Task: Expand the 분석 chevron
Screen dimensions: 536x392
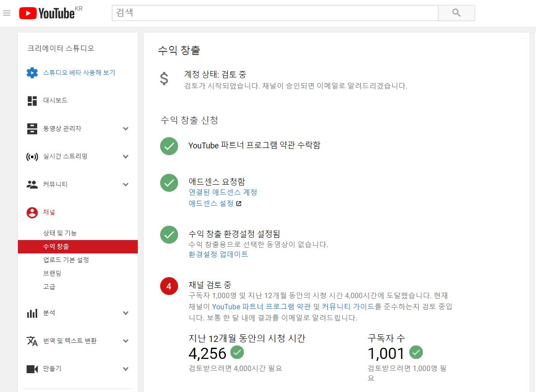Action: (x=126, y=313)
